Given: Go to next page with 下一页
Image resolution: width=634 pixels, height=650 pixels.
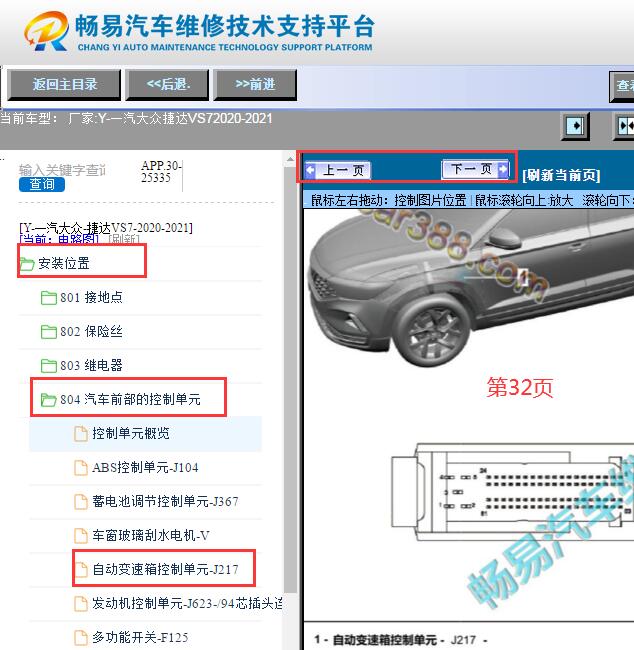Looking at the screenshot, I should [475, 169].
